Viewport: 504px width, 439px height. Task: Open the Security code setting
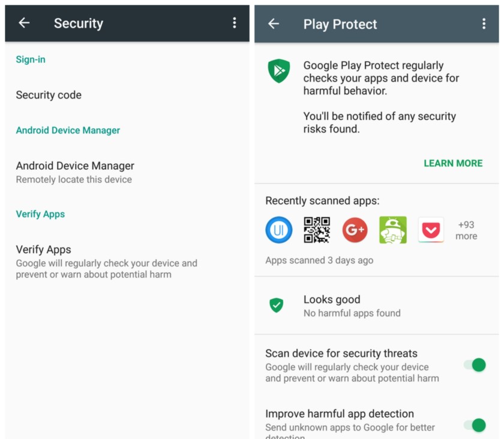click(x=127, y=95)
